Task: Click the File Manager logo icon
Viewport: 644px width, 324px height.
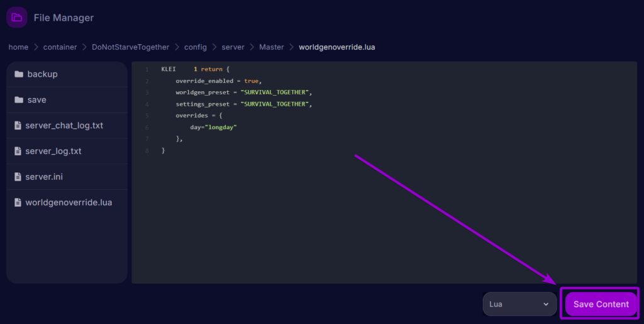Action: (x=16, y=18)
